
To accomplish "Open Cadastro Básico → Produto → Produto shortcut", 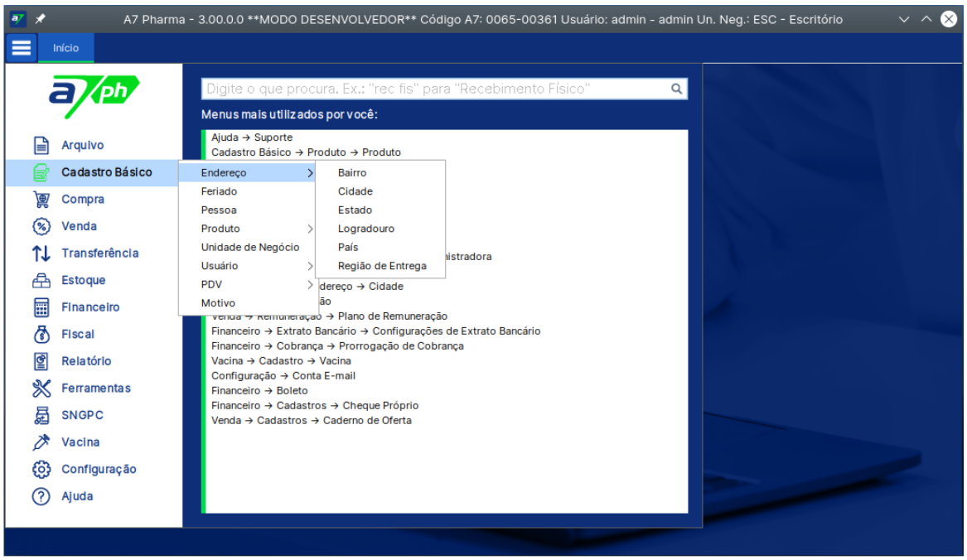I will tap(306, 152).
